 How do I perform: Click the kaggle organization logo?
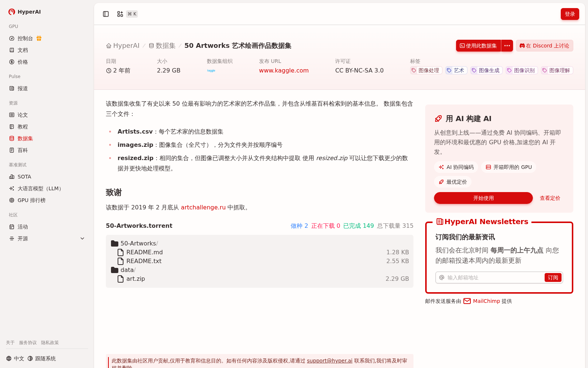coord(211,71)
